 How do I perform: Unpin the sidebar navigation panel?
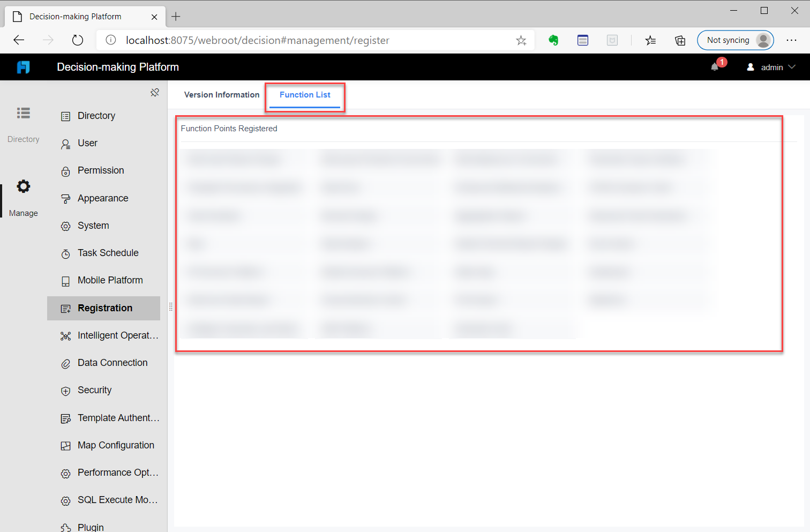point(155,93)
